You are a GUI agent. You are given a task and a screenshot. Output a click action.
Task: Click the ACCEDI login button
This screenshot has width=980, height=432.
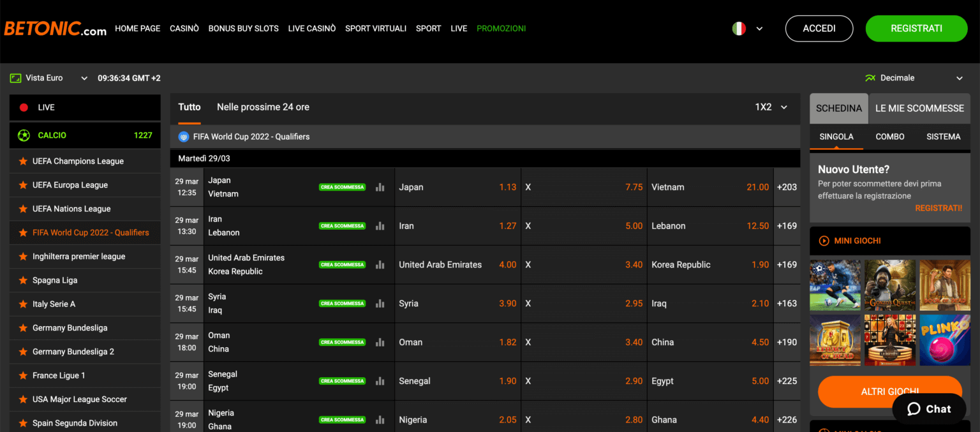coord(819,29)
